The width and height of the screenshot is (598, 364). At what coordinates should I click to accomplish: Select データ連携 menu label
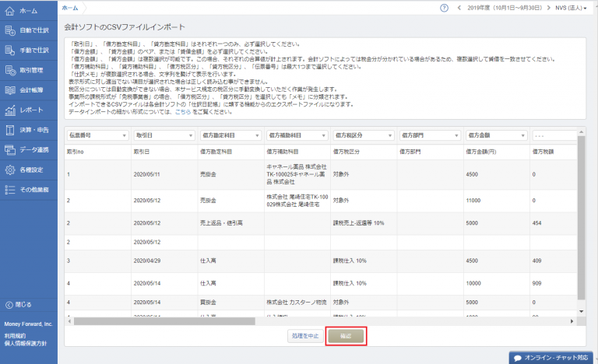[x=34, y=150]
